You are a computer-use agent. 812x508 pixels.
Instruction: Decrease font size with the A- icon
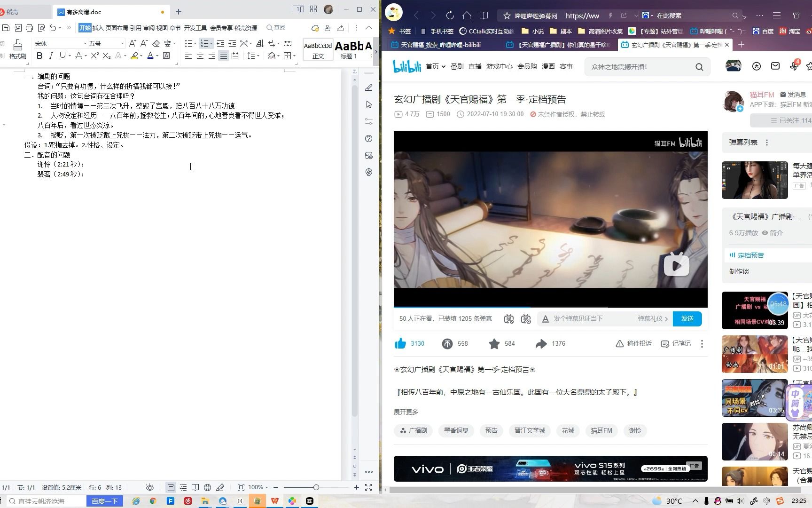click(144, 43)
